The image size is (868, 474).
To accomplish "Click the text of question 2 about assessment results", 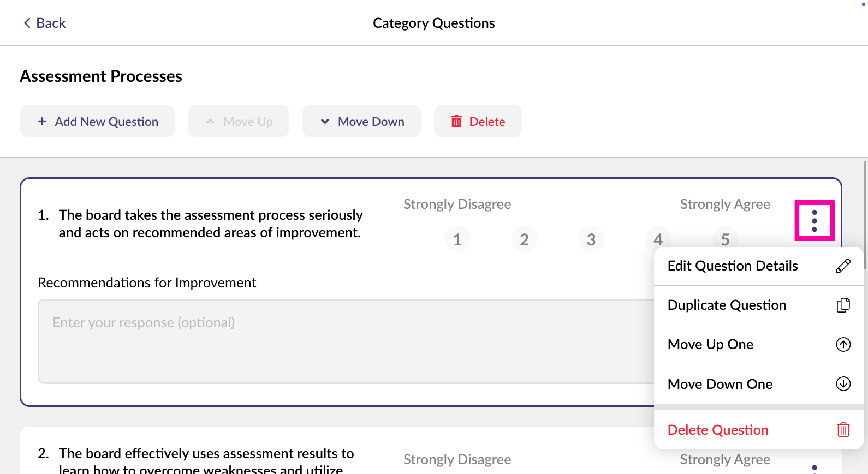I will [x=206, y=461].
